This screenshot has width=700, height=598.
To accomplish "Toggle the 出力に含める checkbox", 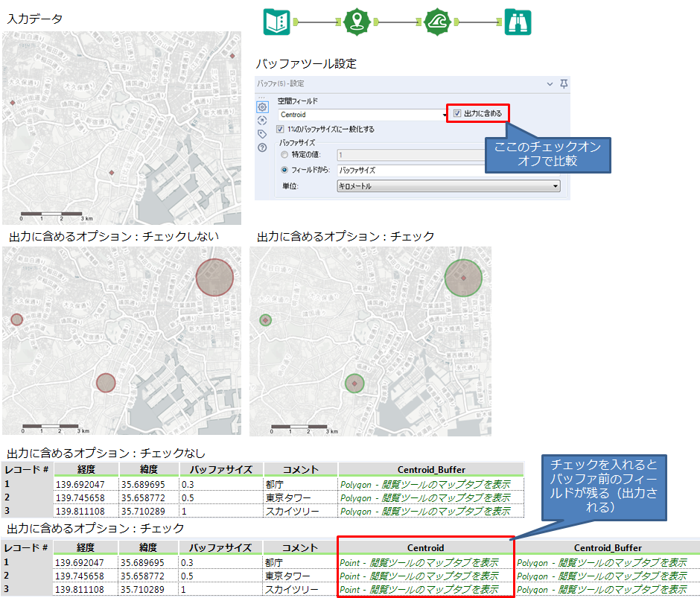I will pyautogui.click(x=458, y=113).
